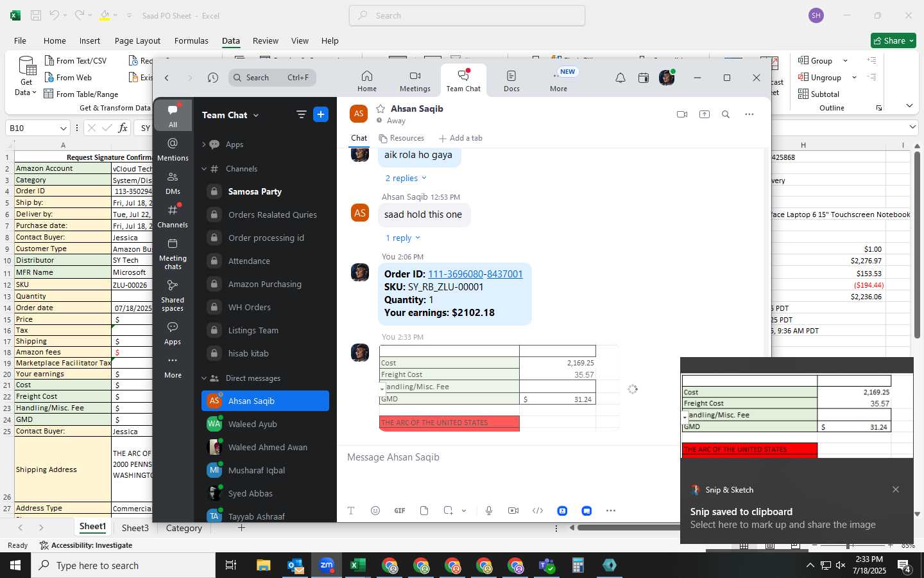This screenshot has height=578, width=924.
Task: Click the filter icon beside Team Chat
Action: click(x=301, y=114)
